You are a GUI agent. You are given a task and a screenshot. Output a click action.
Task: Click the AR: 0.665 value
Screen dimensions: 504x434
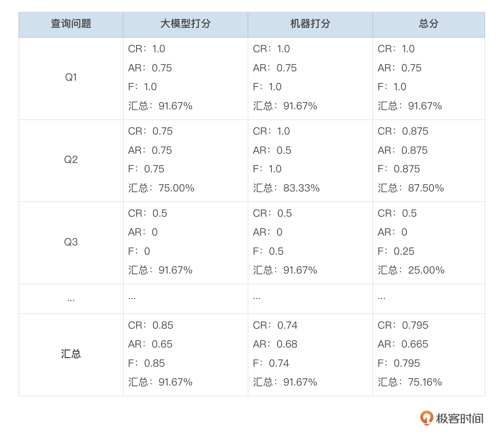403,344
